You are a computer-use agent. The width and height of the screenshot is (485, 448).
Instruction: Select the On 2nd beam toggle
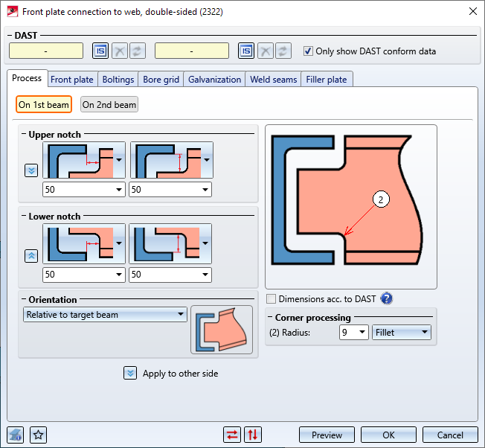[x=109, y=105]
